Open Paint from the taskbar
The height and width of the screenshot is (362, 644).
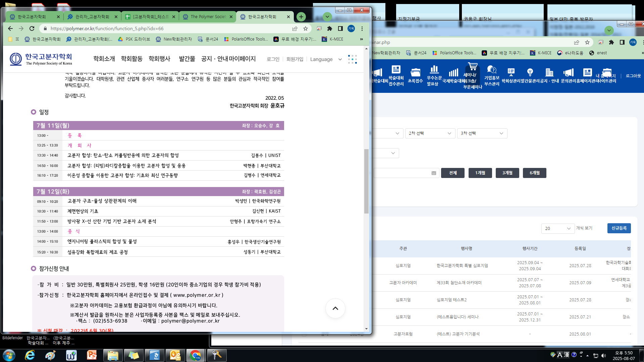pyautogui.click(x=50, y=355)
